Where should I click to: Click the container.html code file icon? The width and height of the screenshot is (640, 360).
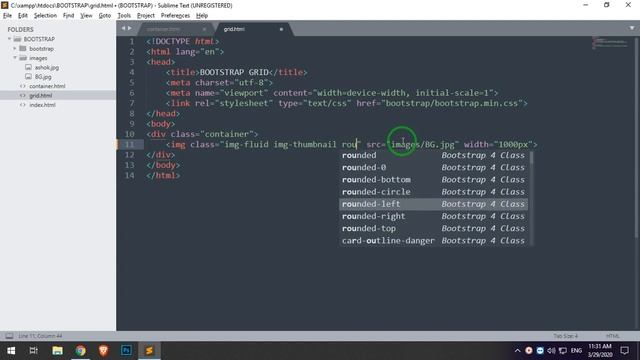click(22, 86)
